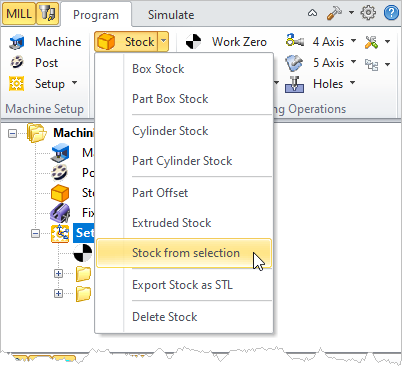Click the first yellow folder under Setup

click(x=83, y=274)
